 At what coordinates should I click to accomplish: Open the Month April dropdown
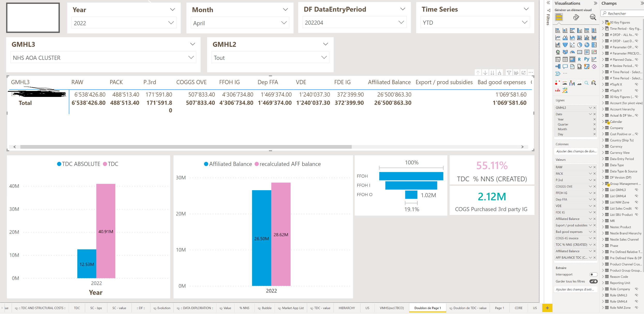click(x=240, y=23)
